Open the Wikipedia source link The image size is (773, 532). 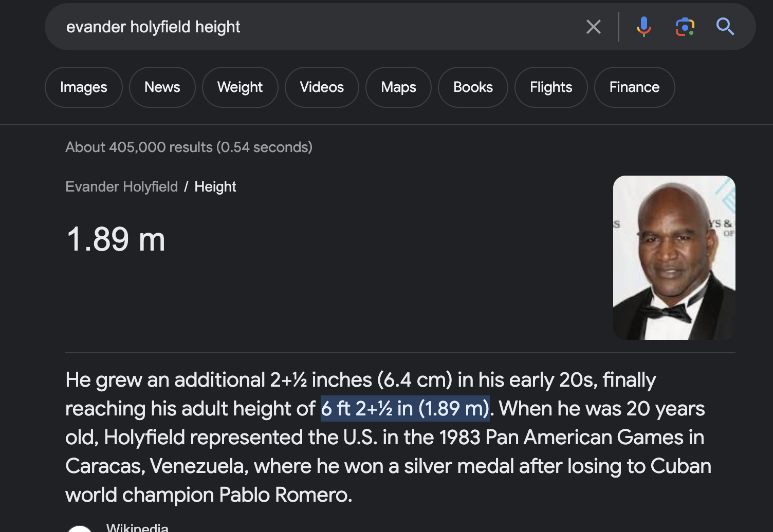[137, 527]
